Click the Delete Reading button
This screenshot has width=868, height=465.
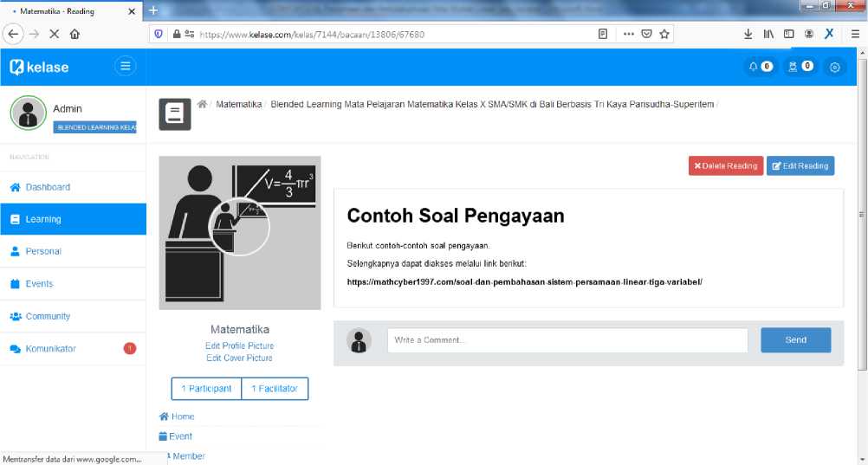coord(726,165)
